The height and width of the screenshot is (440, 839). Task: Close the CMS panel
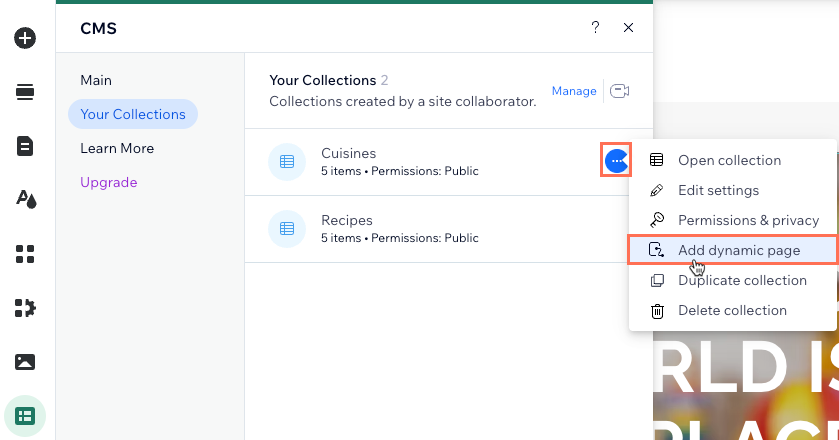pyautogui.click(x=628, y=27)
